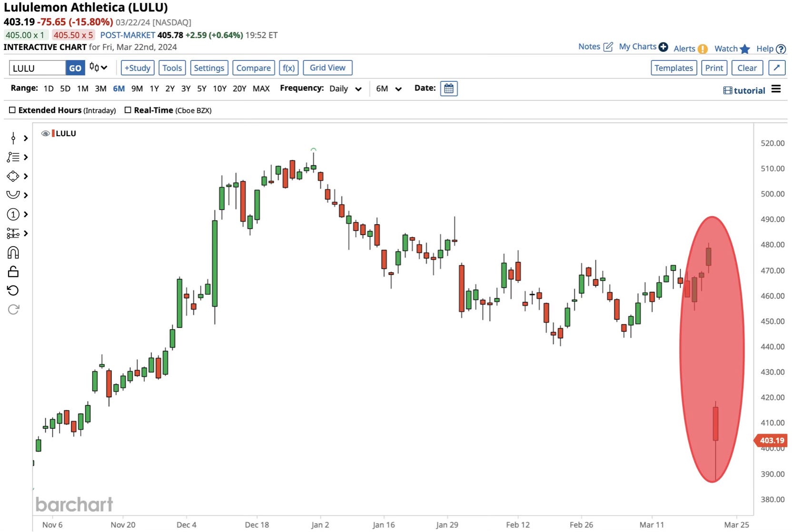Click the Help question mark icon
The image size is (792, 532).
pyautogui.click(x=781, y=49)
